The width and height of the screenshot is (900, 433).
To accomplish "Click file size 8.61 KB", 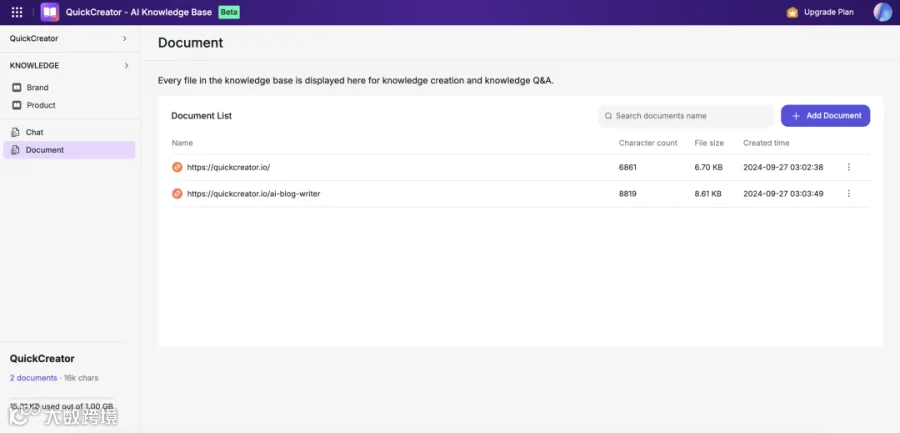I will (708, 194).
